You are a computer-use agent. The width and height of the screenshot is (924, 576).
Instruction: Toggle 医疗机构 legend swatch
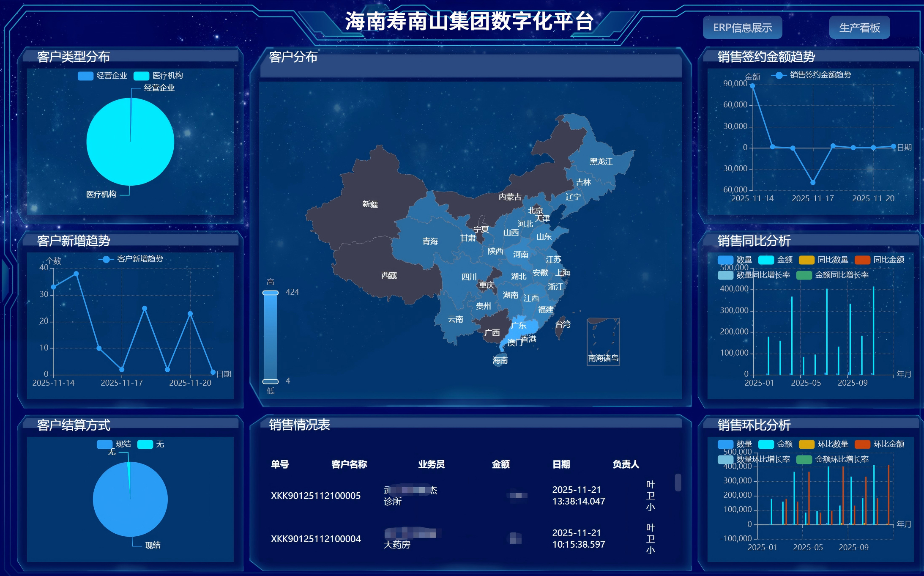tap(141, 76)
